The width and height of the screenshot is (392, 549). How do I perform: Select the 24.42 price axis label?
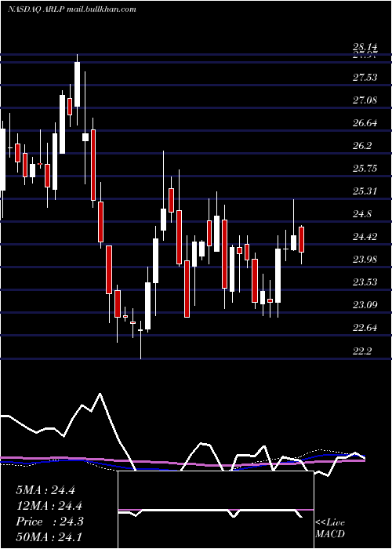[x=365, y=237]
